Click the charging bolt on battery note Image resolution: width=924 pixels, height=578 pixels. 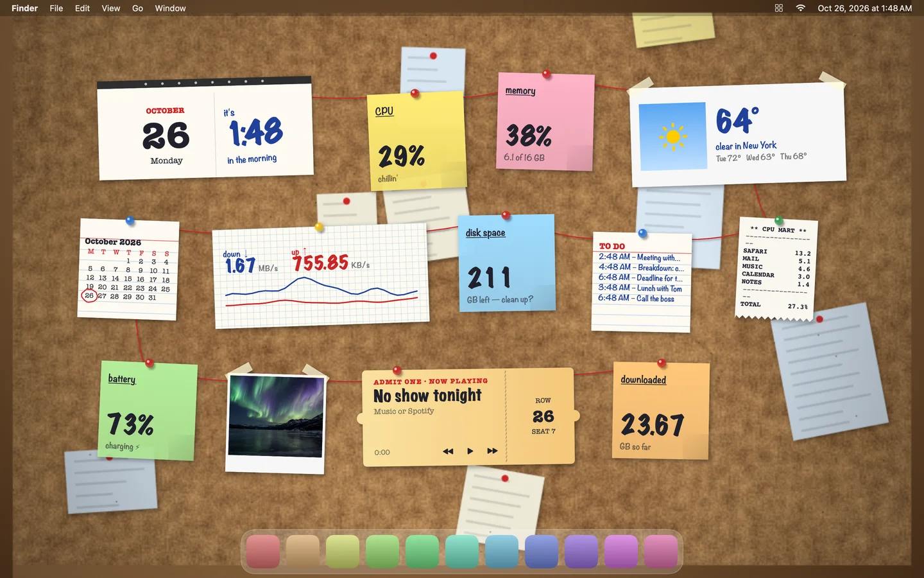point(137,447)
